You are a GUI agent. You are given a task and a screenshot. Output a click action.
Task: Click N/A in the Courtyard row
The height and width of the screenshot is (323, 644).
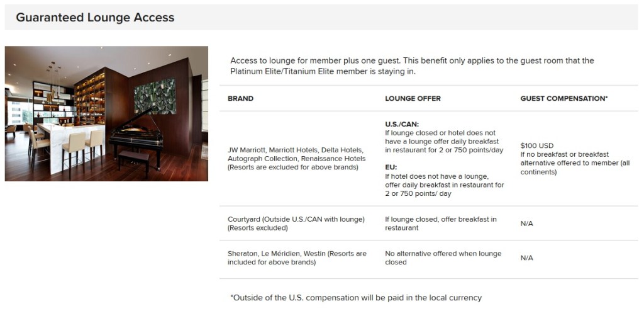coord(527,224)
